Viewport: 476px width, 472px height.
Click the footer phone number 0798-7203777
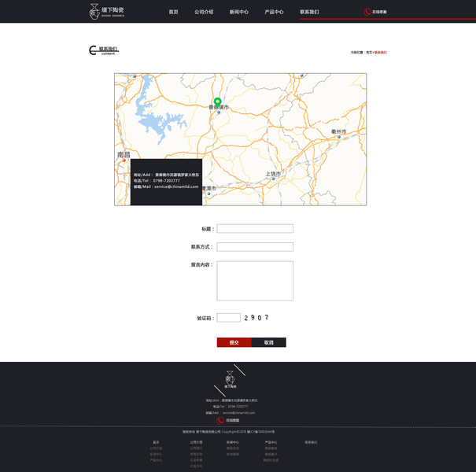(x=238, y=407)
